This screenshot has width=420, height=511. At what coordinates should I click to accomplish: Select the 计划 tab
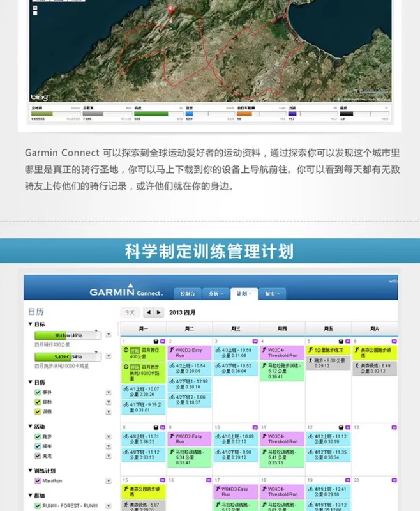coord(244,294)
